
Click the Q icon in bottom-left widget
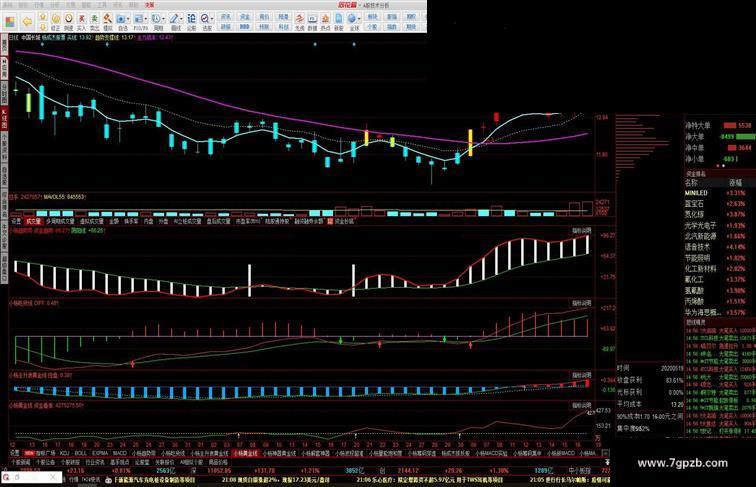[x=6, y=477]
